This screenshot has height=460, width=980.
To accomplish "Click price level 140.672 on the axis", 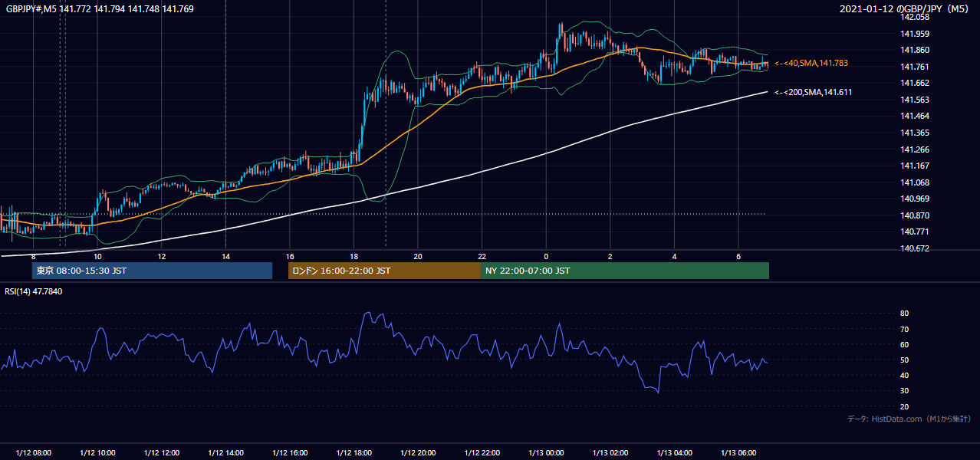I will [915, 248].
